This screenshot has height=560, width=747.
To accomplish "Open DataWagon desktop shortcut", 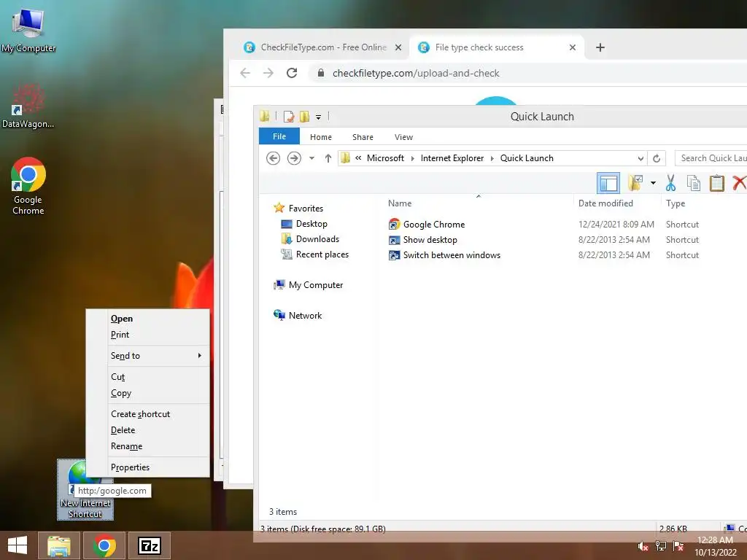I will click(x=28, y=106).
